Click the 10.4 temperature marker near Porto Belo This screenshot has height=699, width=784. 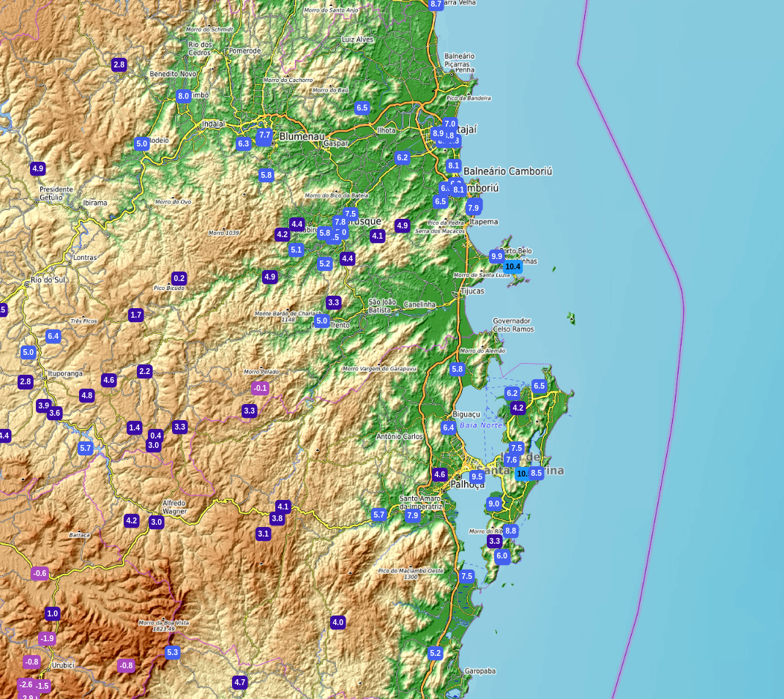[512, 266]
